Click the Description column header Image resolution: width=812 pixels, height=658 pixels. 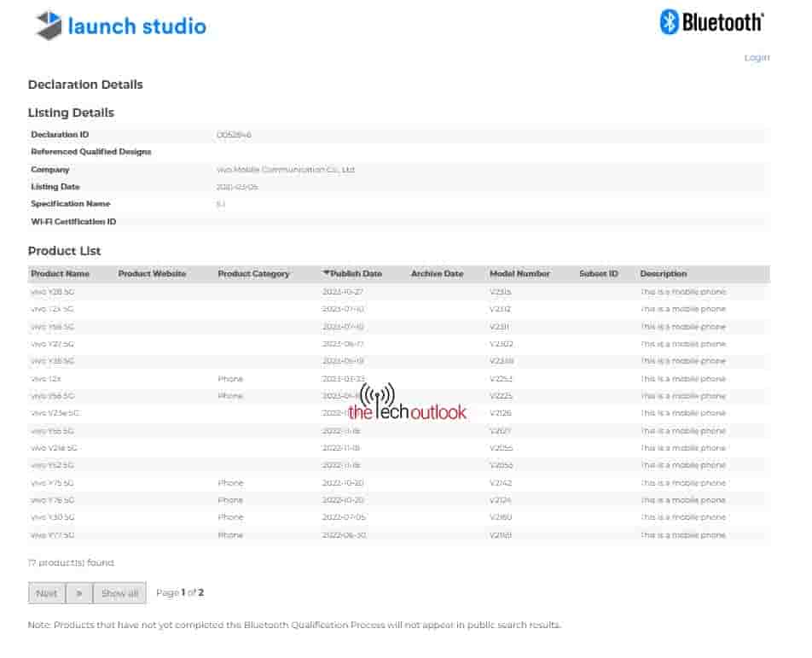[663, 273]
